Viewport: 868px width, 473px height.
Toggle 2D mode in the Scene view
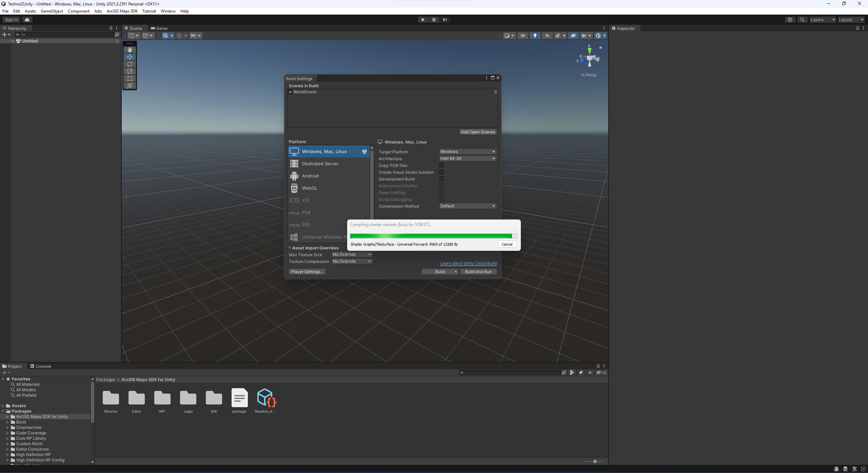[x=523, y=35]
